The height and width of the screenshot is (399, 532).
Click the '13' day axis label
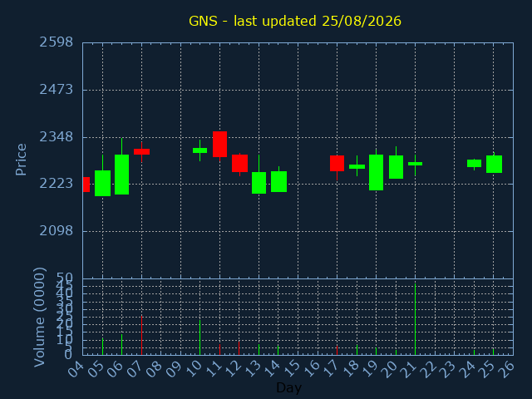click(x=252, y=369)
